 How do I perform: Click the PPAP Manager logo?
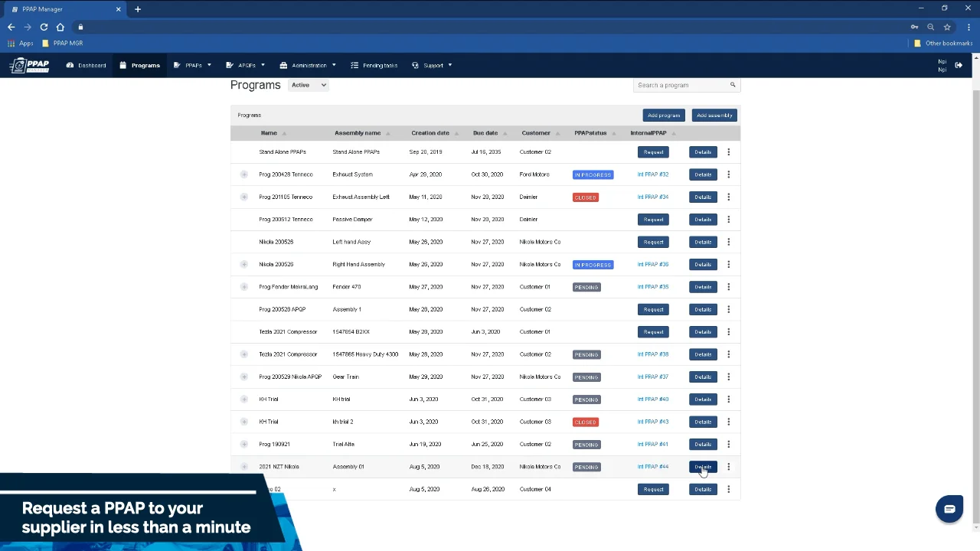(29, 66)
